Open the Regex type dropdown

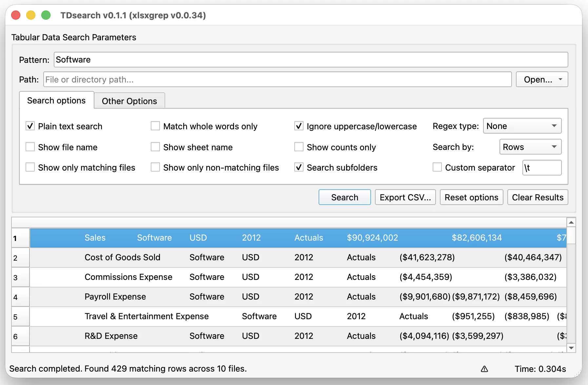pos(522,126)
